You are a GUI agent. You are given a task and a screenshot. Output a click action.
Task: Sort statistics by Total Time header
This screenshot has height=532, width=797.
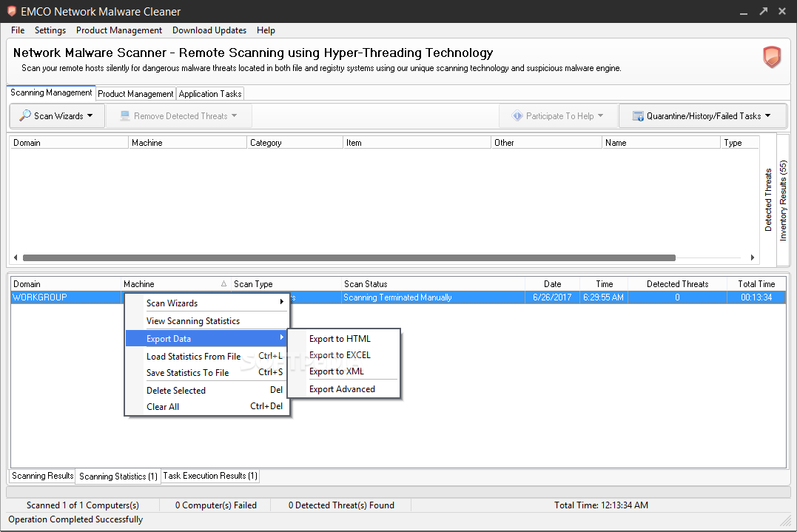pyautogui.click(x=756, y=284)
